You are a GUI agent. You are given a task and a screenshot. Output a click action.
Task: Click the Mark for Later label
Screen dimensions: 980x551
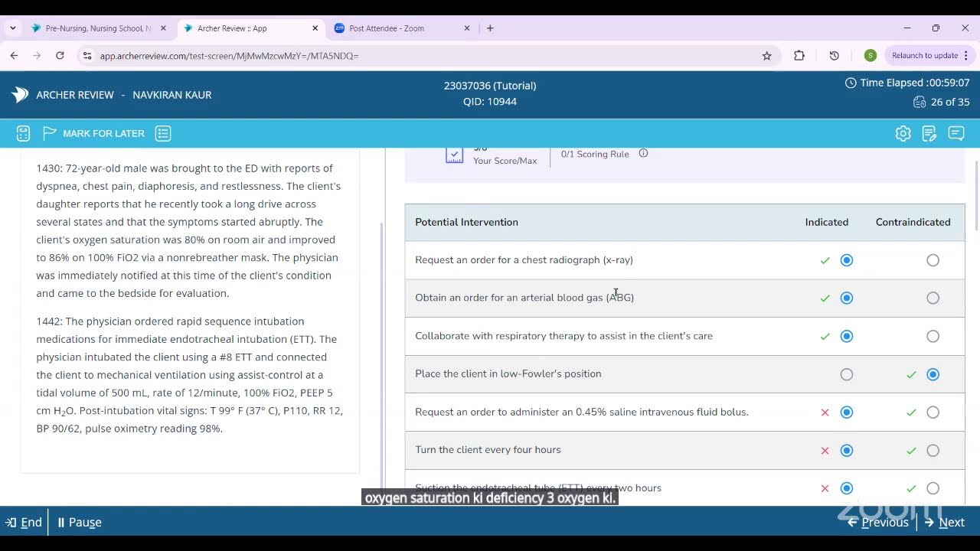click(x=103, y=133)
